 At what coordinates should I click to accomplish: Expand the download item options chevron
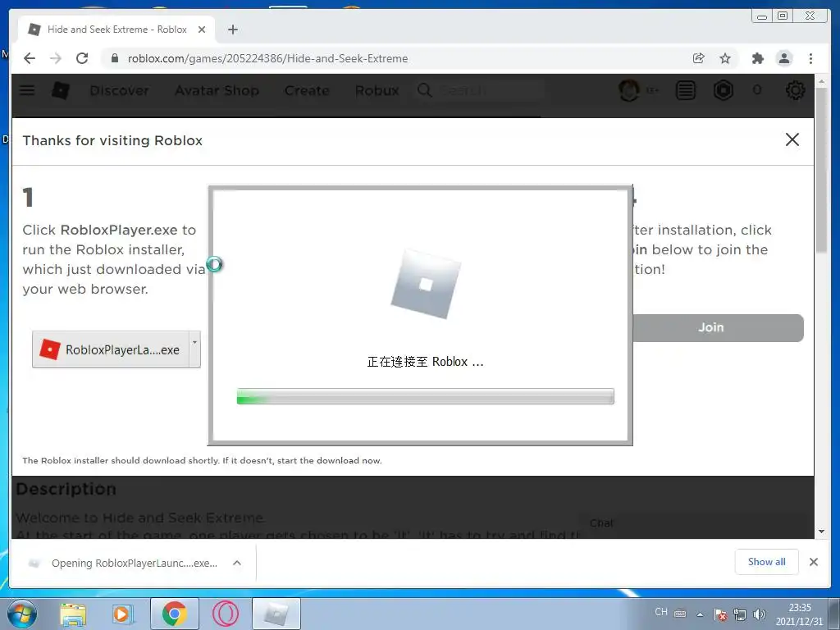click(237, 563)
